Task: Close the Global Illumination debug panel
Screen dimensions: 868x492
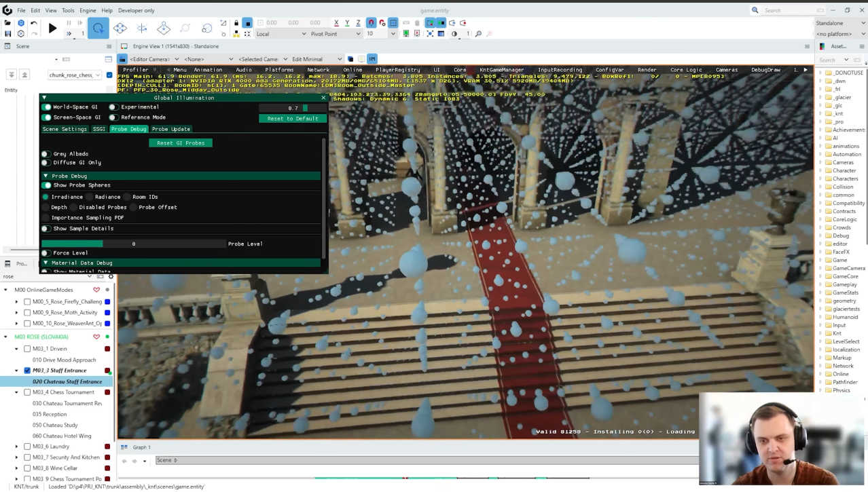Action: click(x=323, y=98)
